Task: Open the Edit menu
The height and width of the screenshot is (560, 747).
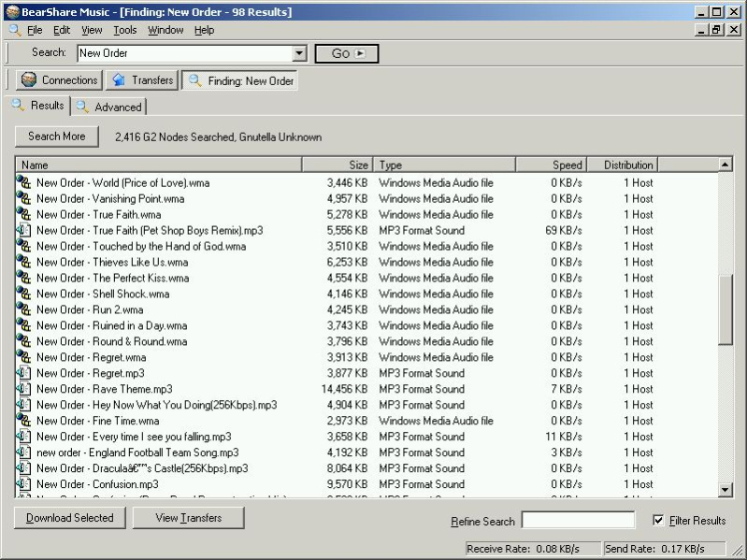Action: click(x=62, y=30)
